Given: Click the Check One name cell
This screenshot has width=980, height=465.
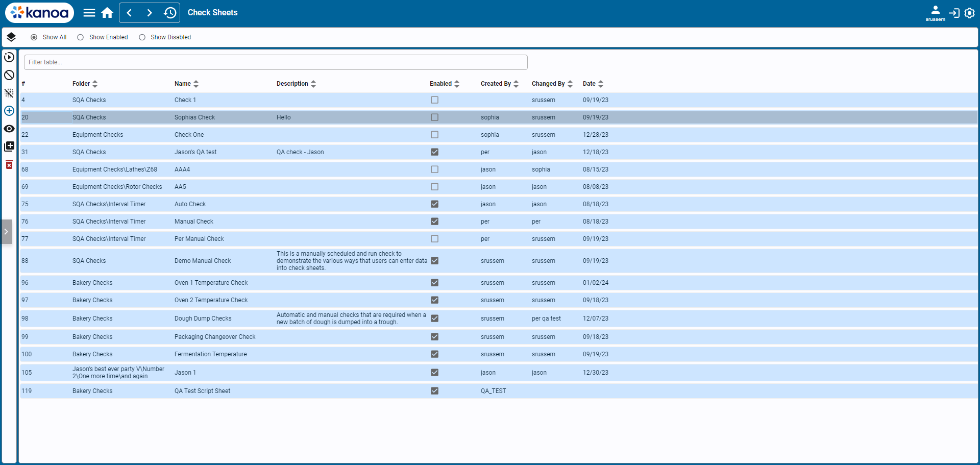Looking at the screenshot, I should click(x=189, y=135).
